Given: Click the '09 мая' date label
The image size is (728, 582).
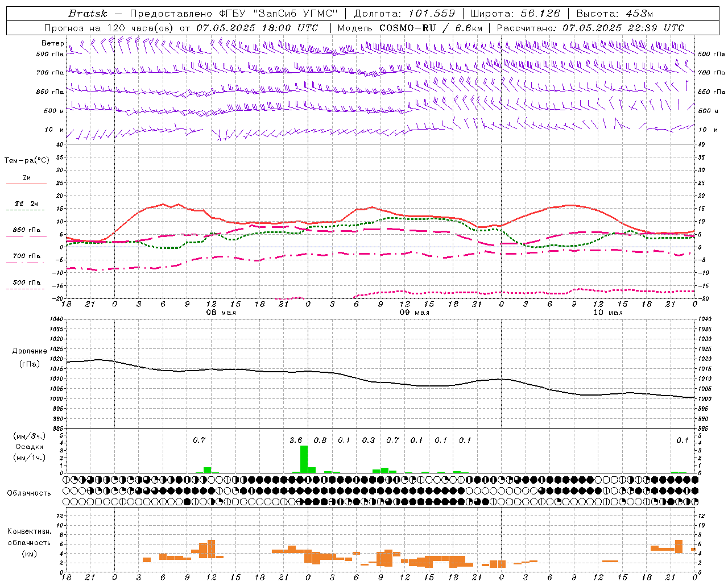Looking at the screenshot, I should 414,313.
